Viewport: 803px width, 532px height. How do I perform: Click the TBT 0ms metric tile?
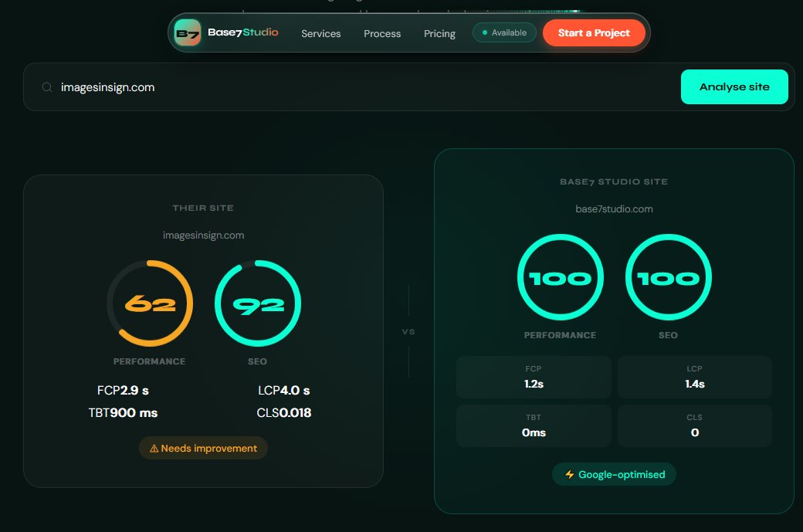(x=534, y=425)
